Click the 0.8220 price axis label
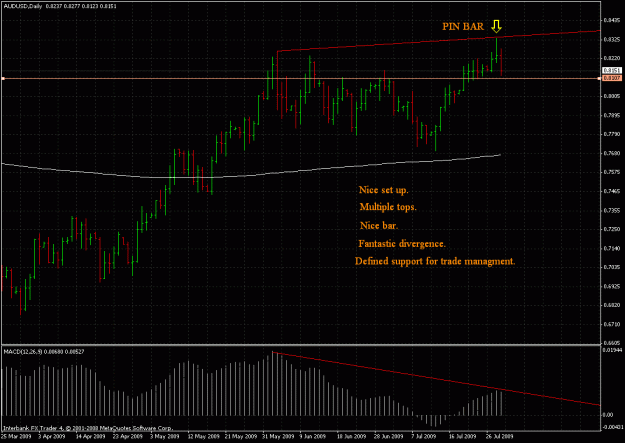This screenshot has width=625, height=443. pyautogui.click(x=612, y=58)
